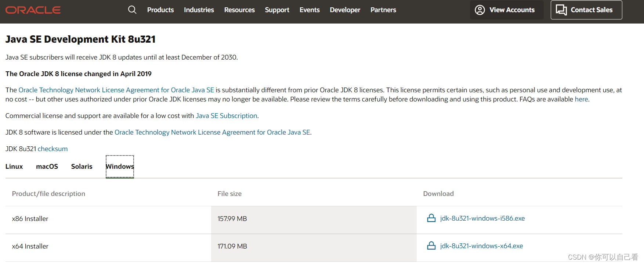Viewport: 644px width, 264px height.
Task: Open the Resources menu
Action: pyautogui.click(x=239, y=10)
